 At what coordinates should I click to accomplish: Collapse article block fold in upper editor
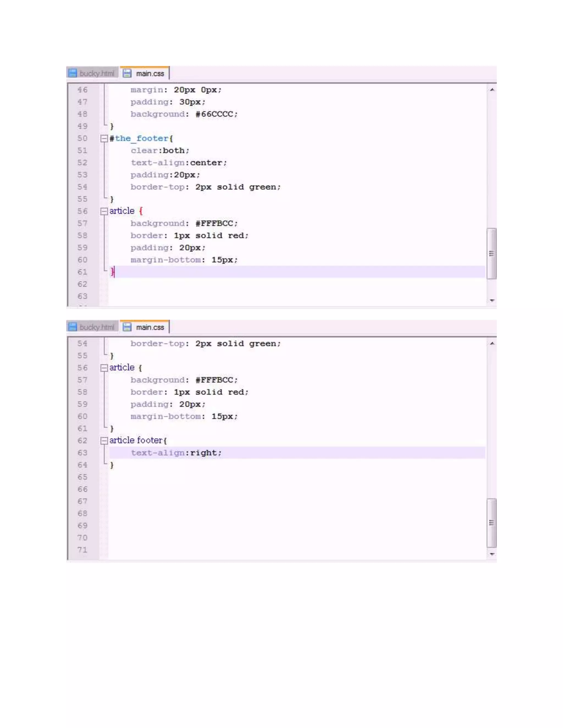pos(104,211)
